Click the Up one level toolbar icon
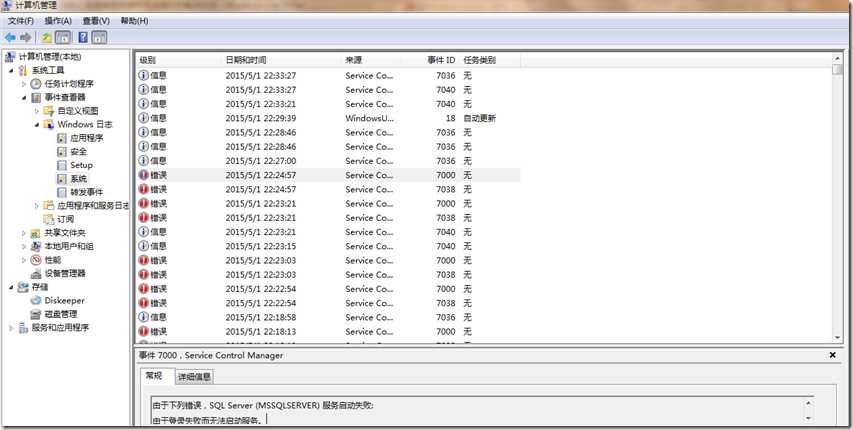This screenshot has height=430, width=853. click(x=47, y=38)
